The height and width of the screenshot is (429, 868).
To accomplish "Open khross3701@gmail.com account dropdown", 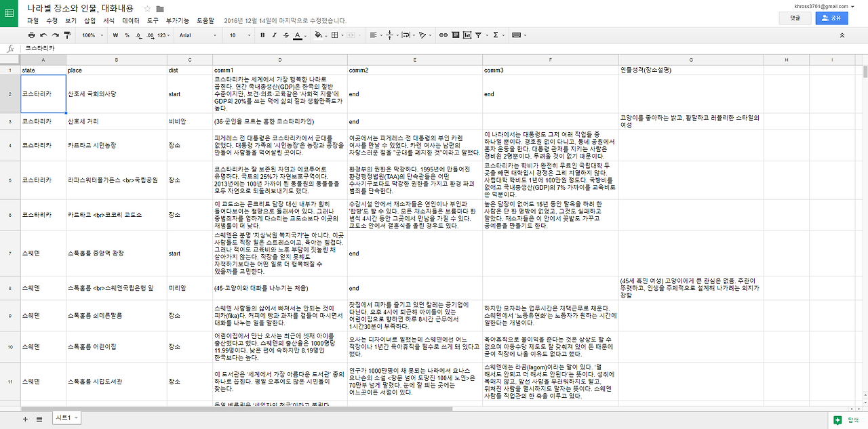I will 825,5.
